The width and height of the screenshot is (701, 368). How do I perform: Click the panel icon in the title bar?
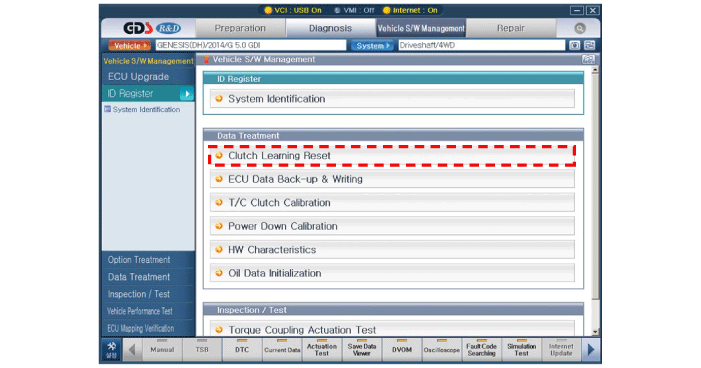tap(588, 59)
